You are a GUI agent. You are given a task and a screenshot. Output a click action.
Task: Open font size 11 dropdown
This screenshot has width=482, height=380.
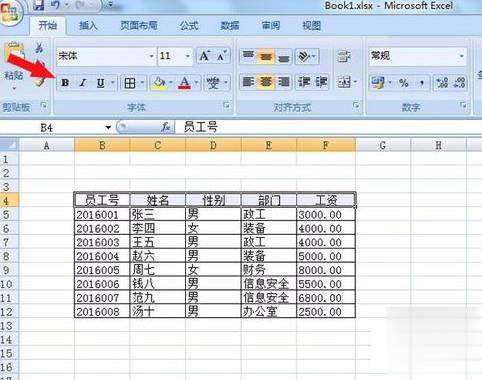click(188, 56)
